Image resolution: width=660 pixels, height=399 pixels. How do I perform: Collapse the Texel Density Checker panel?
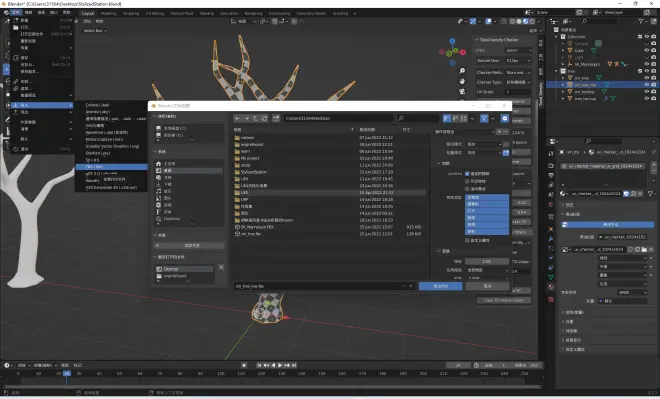pos(476,40)
